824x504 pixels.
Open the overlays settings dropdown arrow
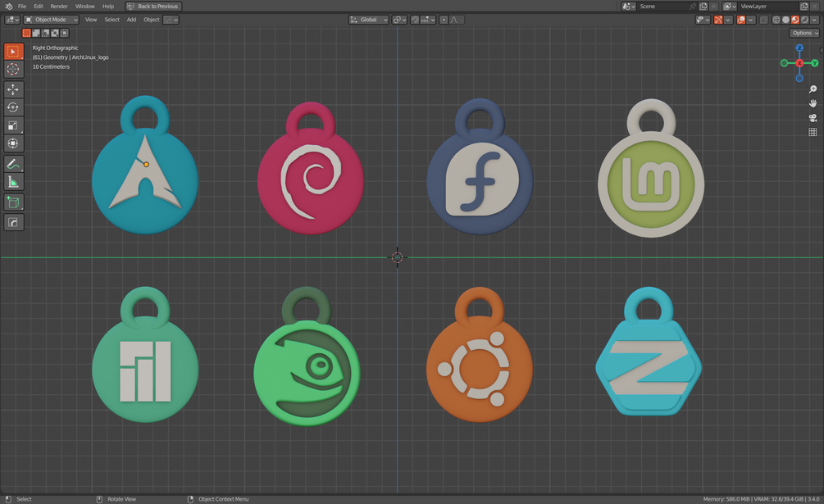click(751, 20)
